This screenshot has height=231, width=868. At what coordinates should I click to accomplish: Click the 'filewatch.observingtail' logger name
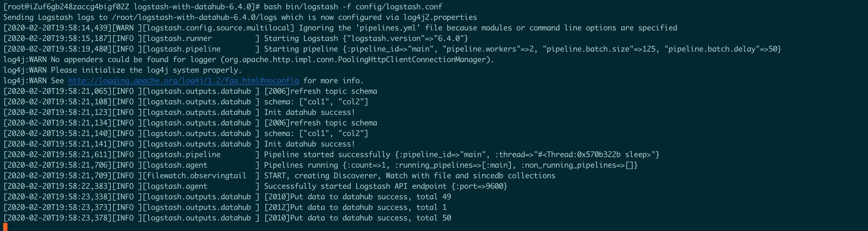coord(196,176)
